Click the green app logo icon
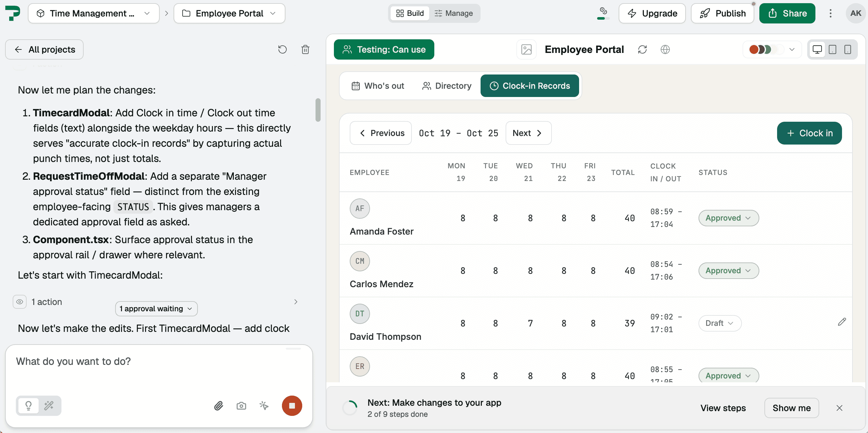The image size is (868, 433). [12, 13]
